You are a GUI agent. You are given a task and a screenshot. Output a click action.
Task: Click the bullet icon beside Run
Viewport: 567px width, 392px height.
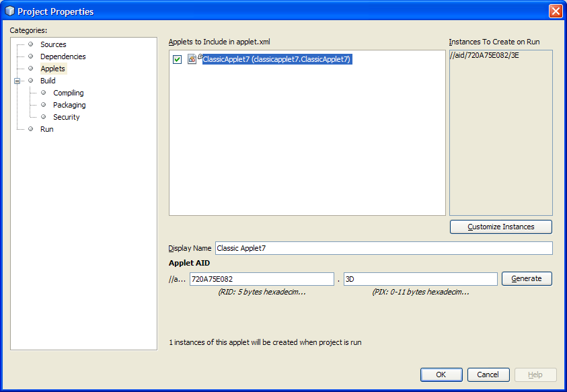click(30, 129)
